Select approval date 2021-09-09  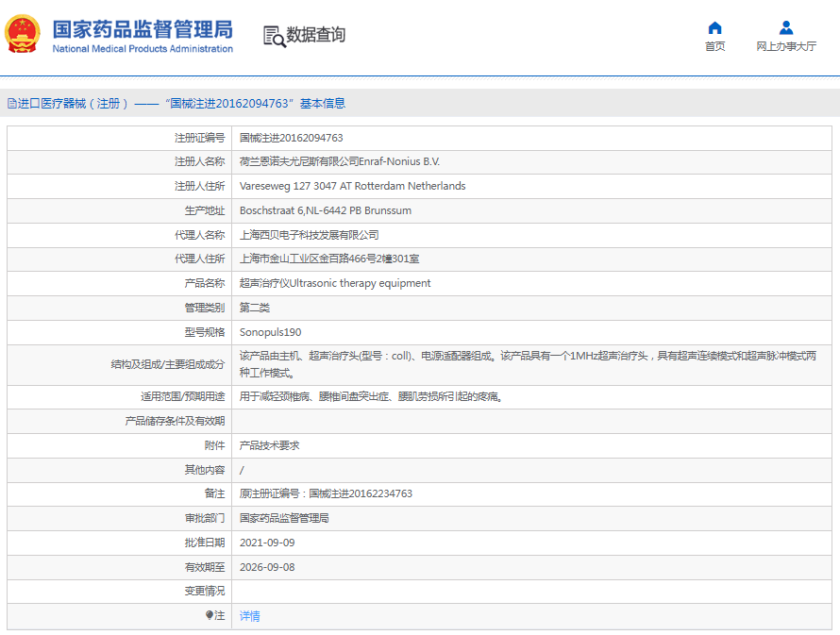pyautogui.click(x=267, y=543)
